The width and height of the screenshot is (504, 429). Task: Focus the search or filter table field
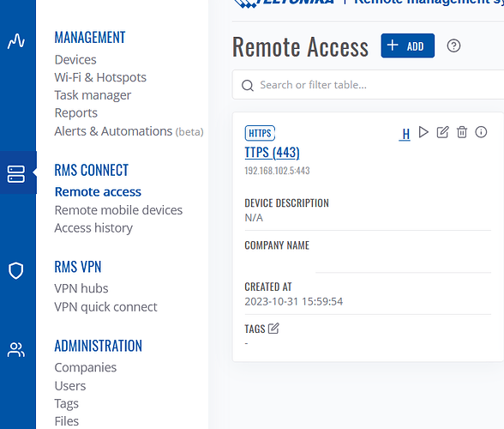coord(368,85)
